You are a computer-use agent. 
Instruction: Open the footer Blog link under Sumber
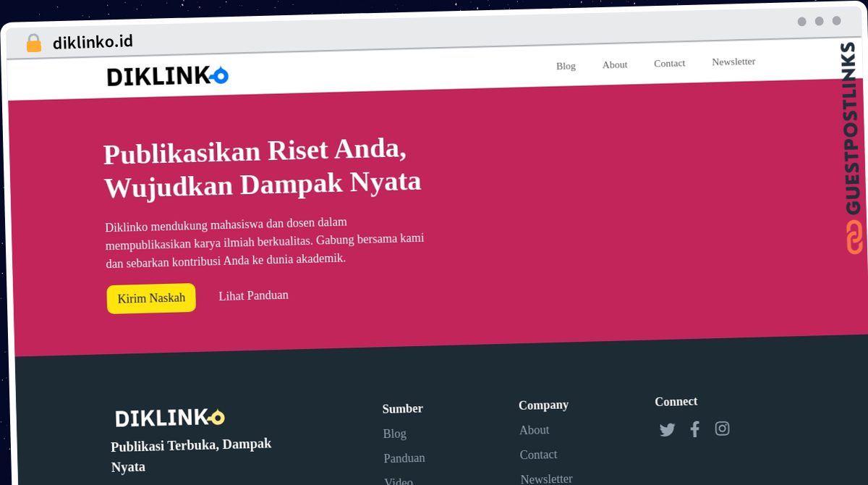pos(394,434)
